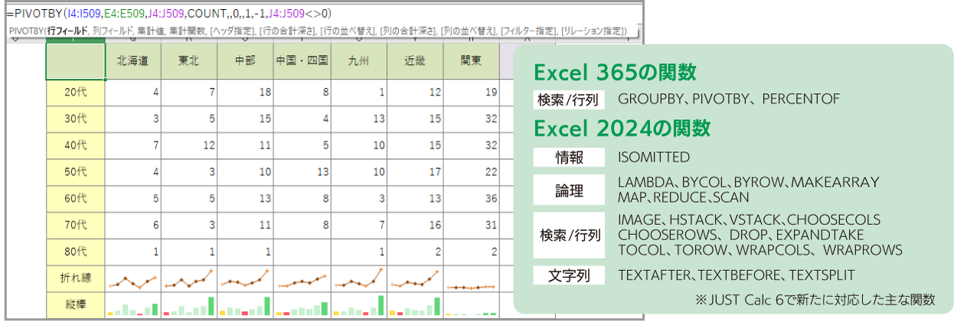Select the empty 80代 cell under 中国・四国
Viewport: 980px width, 322px height.
(302, 252)
